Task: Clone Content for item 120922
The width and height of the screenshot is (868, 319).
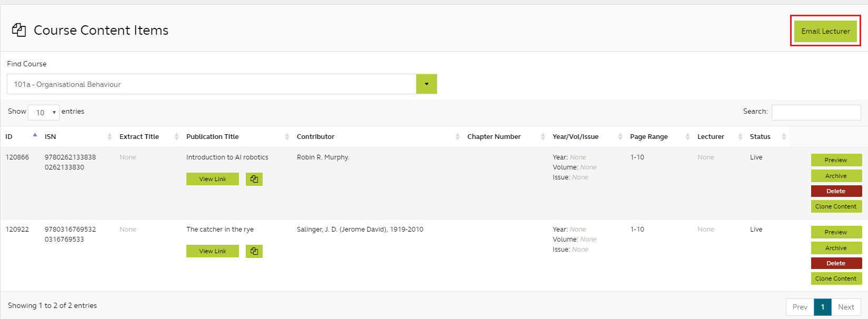Action: [x=836, y=278]
